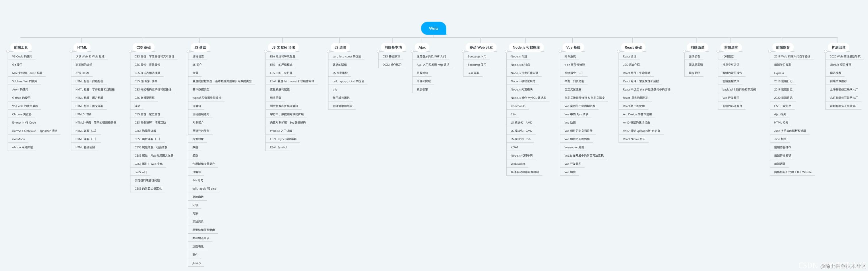The height and width of the screenshot is (271, 868).
Task: Collapse the Node.js 和数据库 branch circle
Action: click(x=506, y=51)
